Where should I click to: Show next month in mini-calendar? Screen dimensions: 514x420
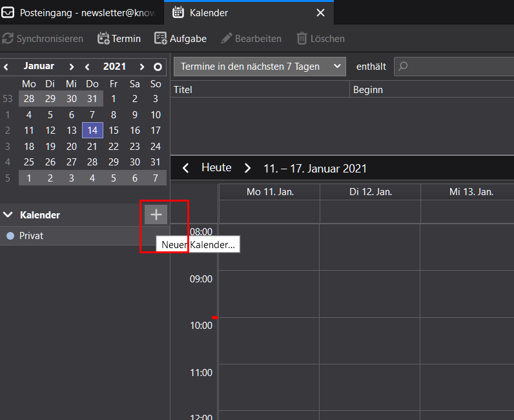click(x=72, y=67)
